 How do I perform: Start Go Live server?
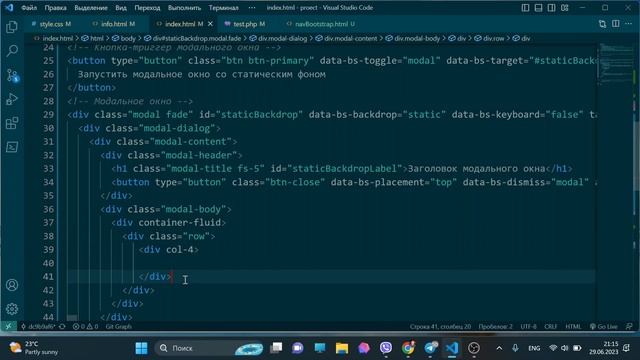[604, 327]
